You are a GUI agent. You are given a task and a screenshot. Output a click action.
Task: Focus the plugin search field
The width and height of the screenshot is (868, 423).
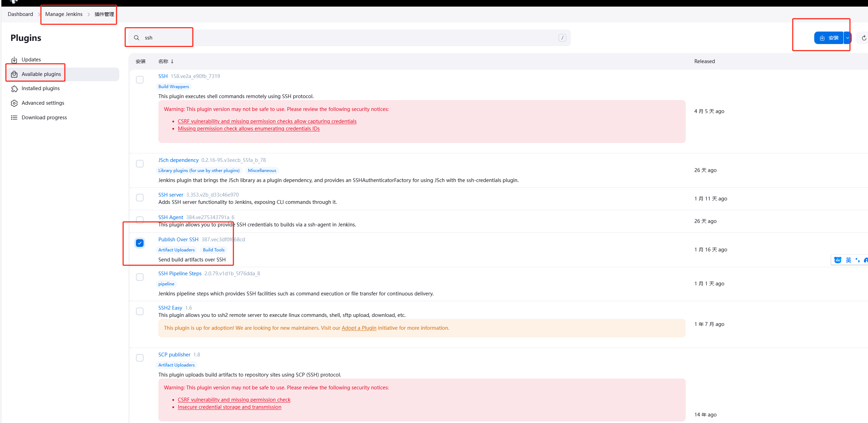(x=347, y=38)
